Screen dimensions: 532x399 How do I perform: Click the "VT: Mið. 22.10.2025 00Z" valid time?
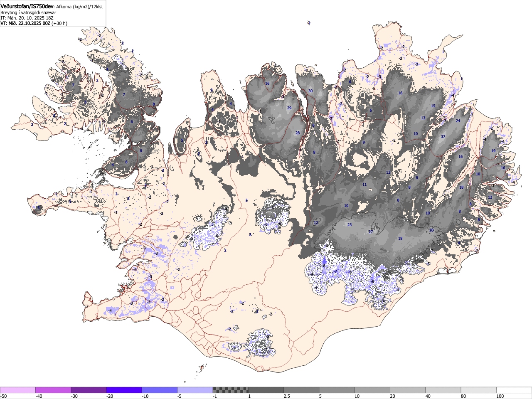(x=25, y=23)
